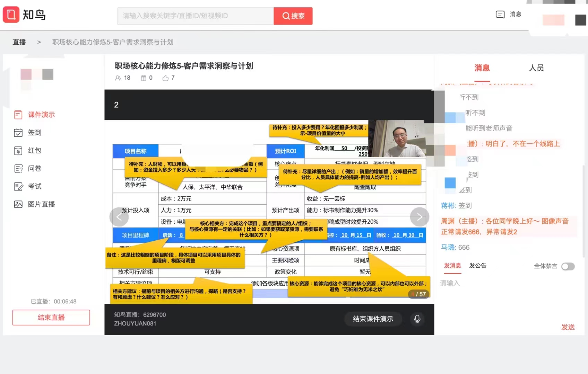Viewport: 588px width, 374px height.
Task: Go to the next slide arrow
Action: pos(420,217)
